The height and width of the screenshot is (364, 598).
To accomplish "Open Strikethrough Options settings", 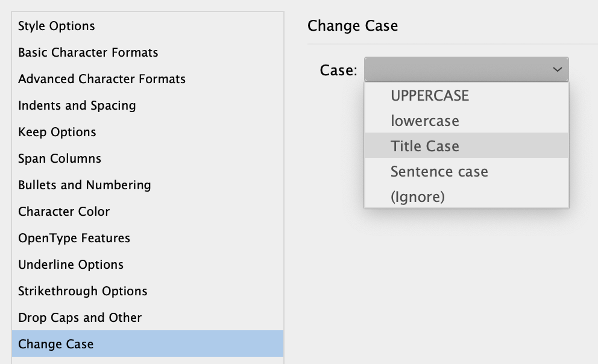I will 83,291.
